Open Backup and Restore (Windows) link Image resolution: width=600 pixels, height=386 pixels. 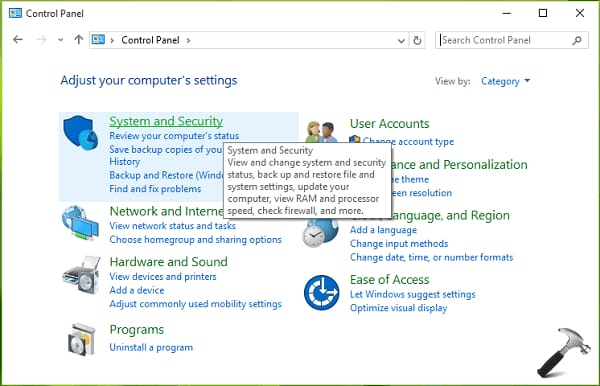[x=166, y=175]
